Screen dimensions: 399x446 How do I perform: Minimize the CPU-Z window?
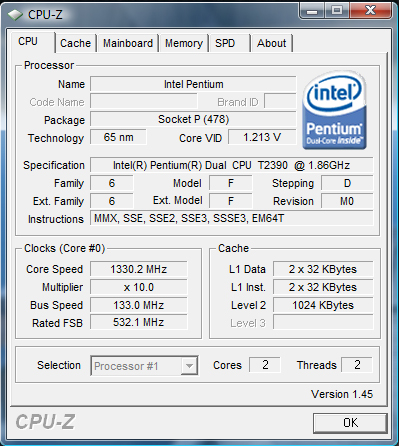(312, 11)
